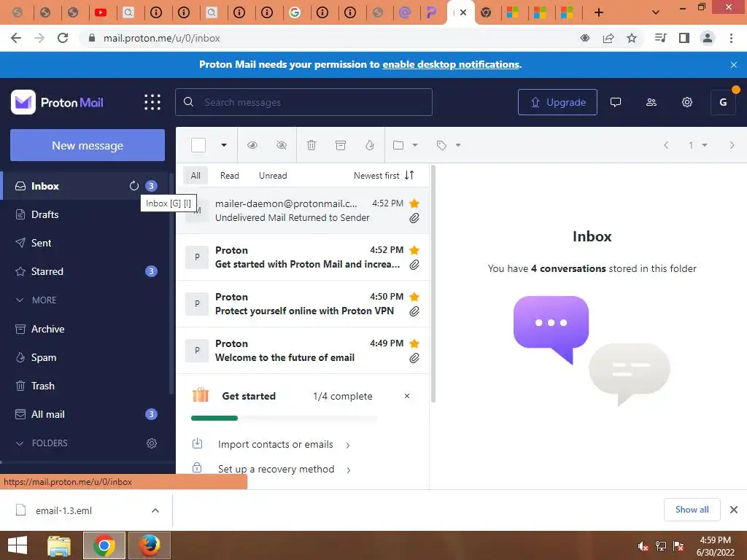Filter by the Read tab
The image size is (747, 560).
click(x=229, y=175)
